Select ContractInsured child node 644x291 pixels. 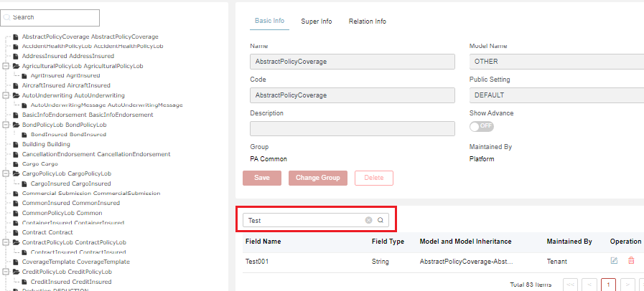tap(78, 252)
